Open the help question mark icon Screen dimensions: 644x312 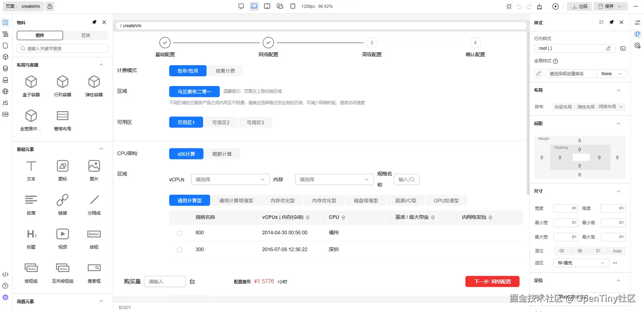click(5, 286)
